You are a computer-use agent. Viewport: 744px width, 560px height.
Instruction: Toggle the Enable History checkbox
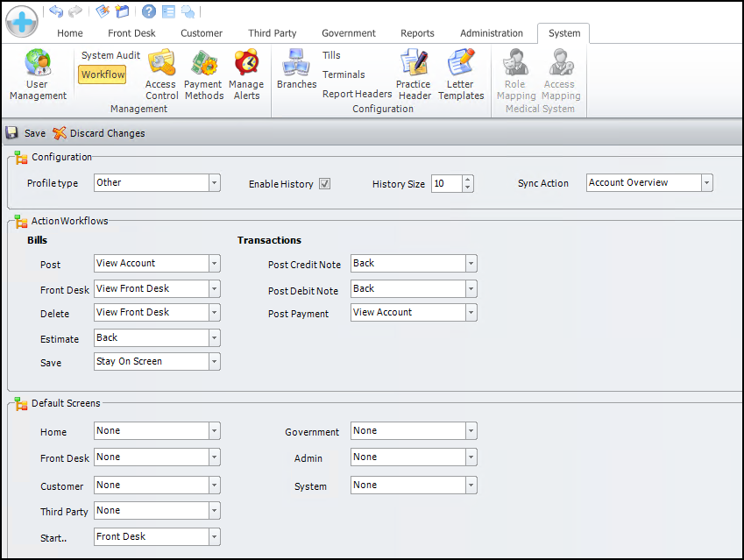tap(325, 184)
